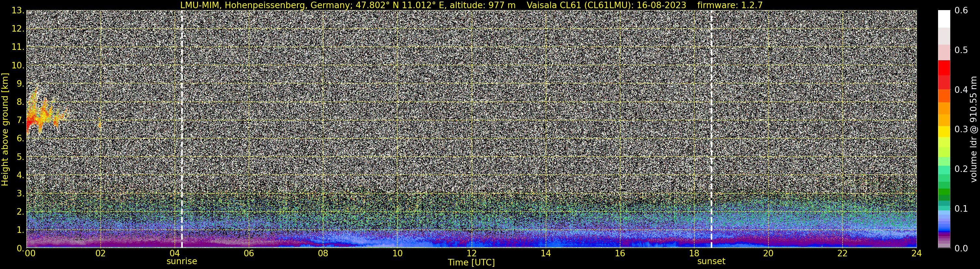Click the 'firmware: 1.2.7' text
Viewport: 980px width, 269px height.
point(730,5)
